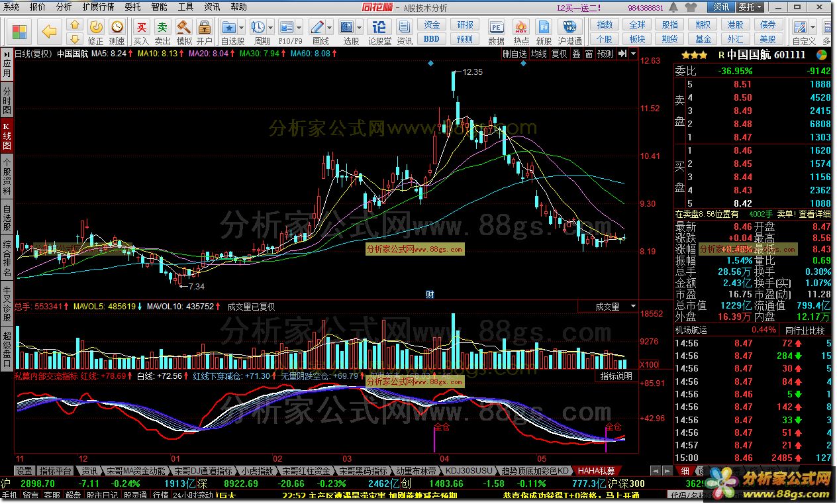Select the KDJ30SUSU indicator tab

tap(469, 471)
